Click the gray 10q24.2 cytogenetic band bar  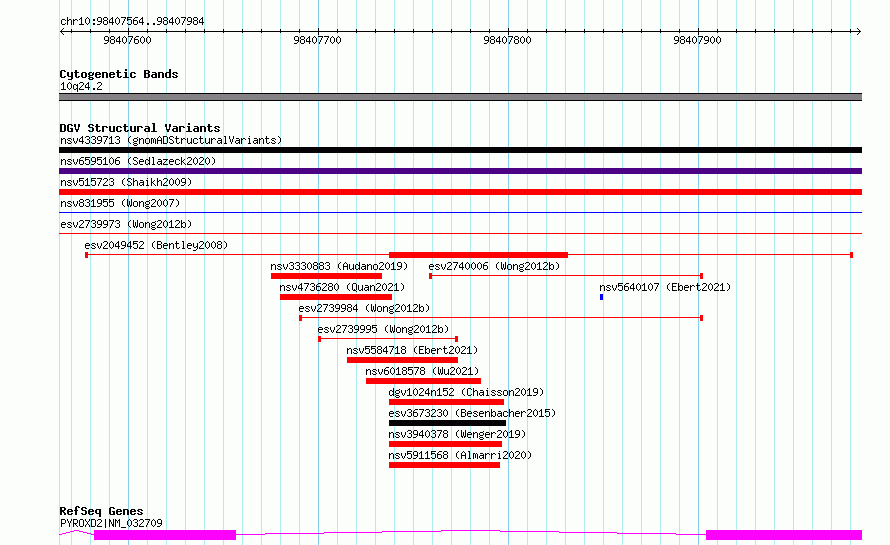click(460, 97)
